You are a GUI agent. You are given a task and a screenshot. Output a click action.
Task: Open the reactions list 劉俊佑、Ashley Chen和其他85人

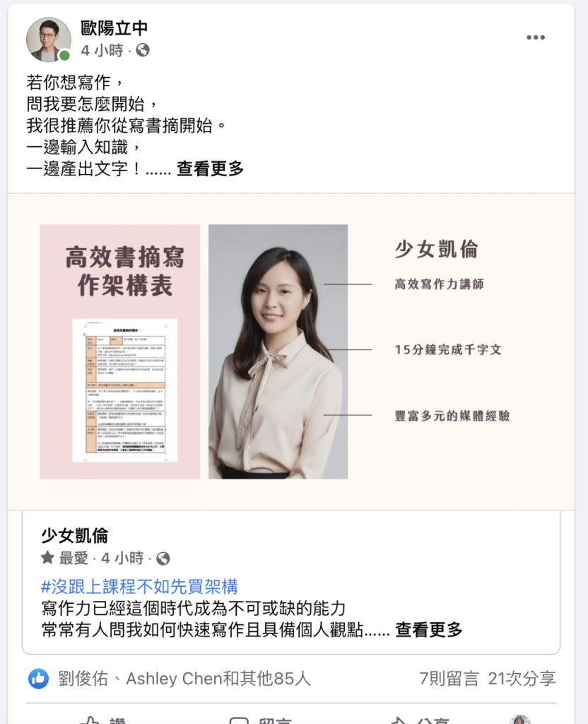(x=184, y=678)
